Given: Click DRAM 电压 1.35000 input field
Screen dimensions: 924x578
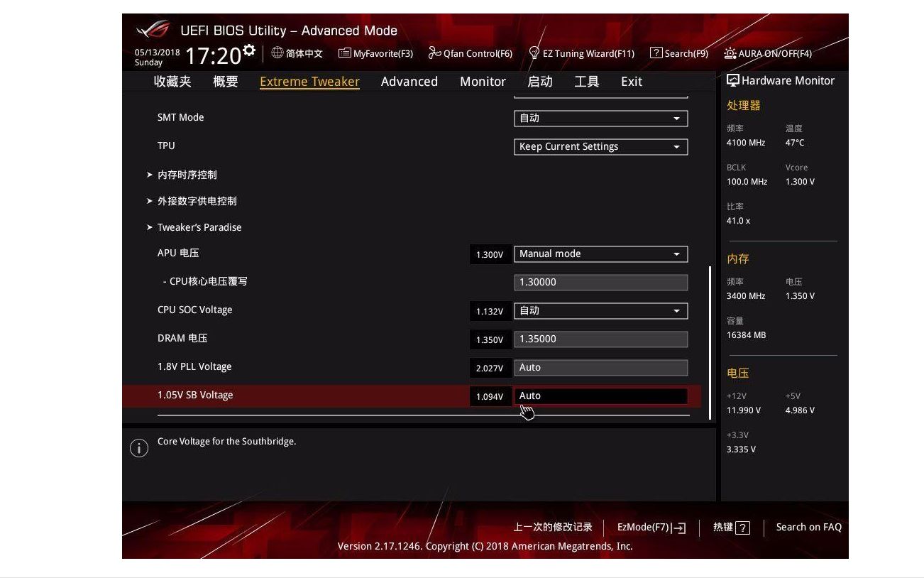Looking at the screenshot, I should 601,339.
